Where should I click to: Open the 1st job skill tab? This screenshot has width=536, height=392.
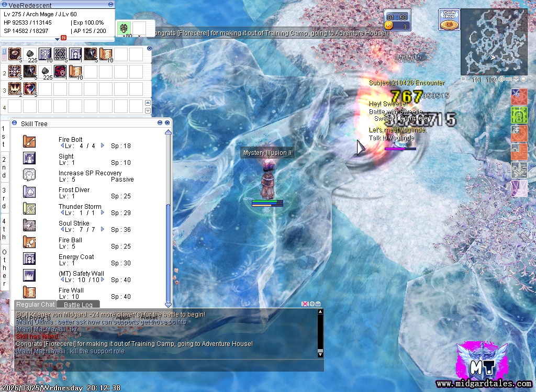coord(4,137)
